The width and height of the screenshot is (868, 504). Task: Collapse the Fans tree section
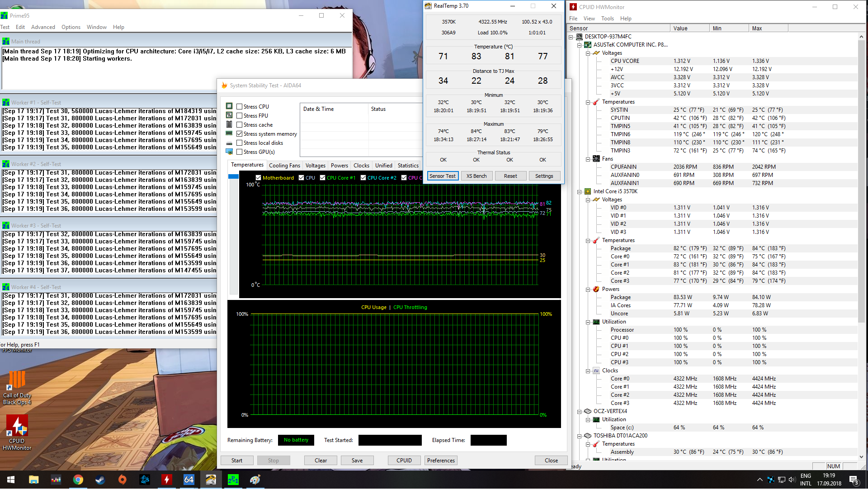(588, 159)
